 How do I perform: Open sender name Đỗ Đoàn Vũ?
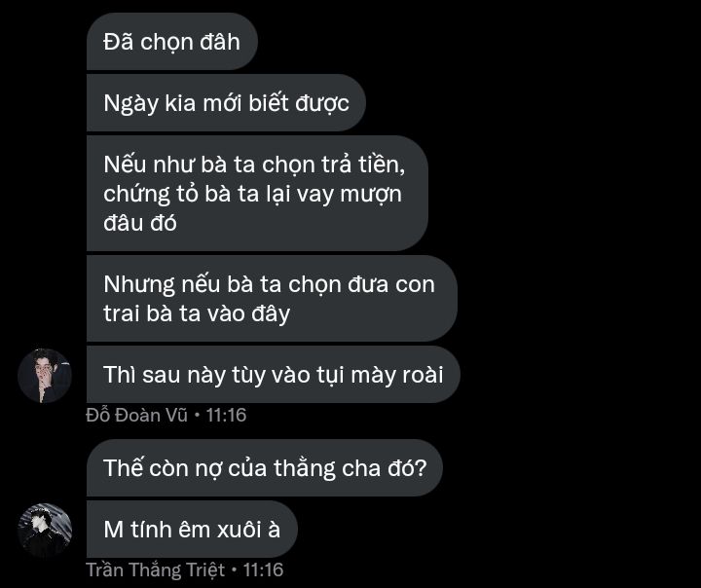(x=137, y=415)
